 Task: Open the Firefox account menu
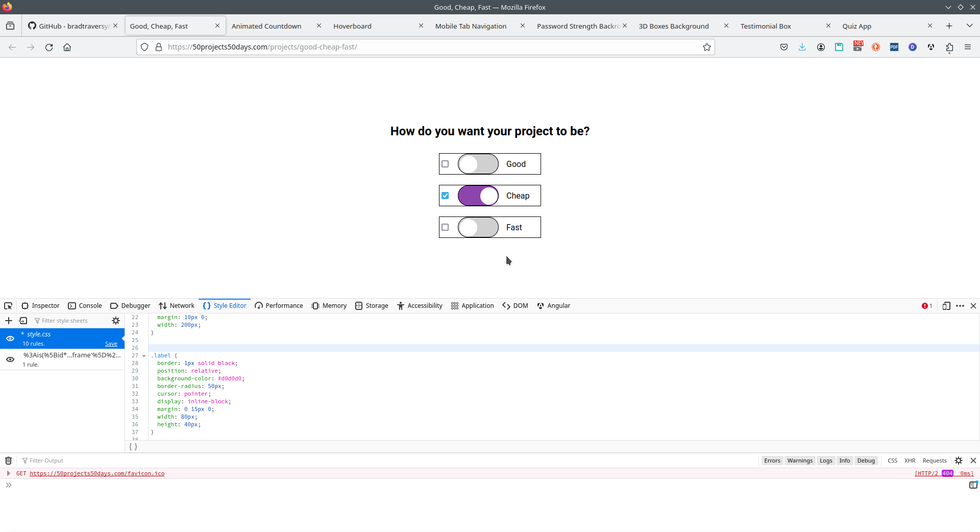(x=821, y=47)
